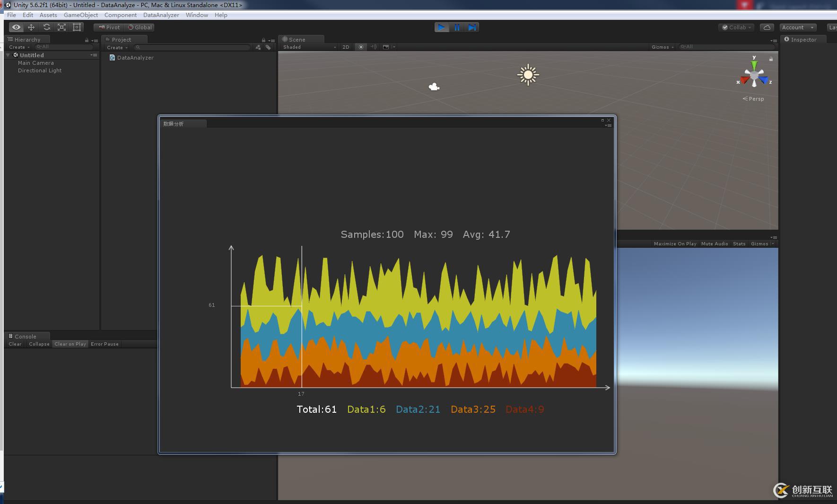
Task: Collapse the Untitled scene in Hierarchy
Action: pyautogui.click(x=8, y=55)
